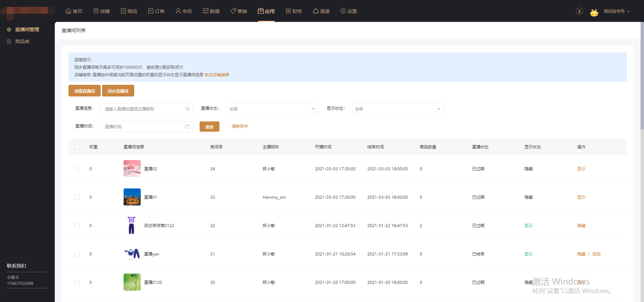Select the checkbox for 直播yan row
This screenshot has width=644, height=302.
77,254
